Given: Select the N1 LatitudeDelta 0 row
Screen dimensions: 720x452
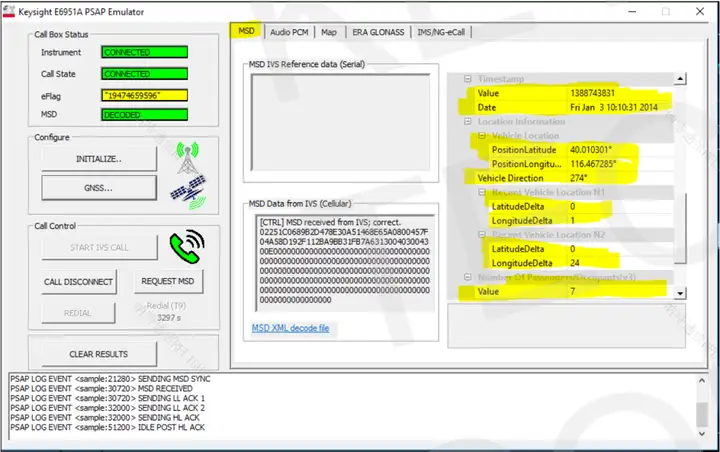Looking at the screenshot, I should click(581, 207).
